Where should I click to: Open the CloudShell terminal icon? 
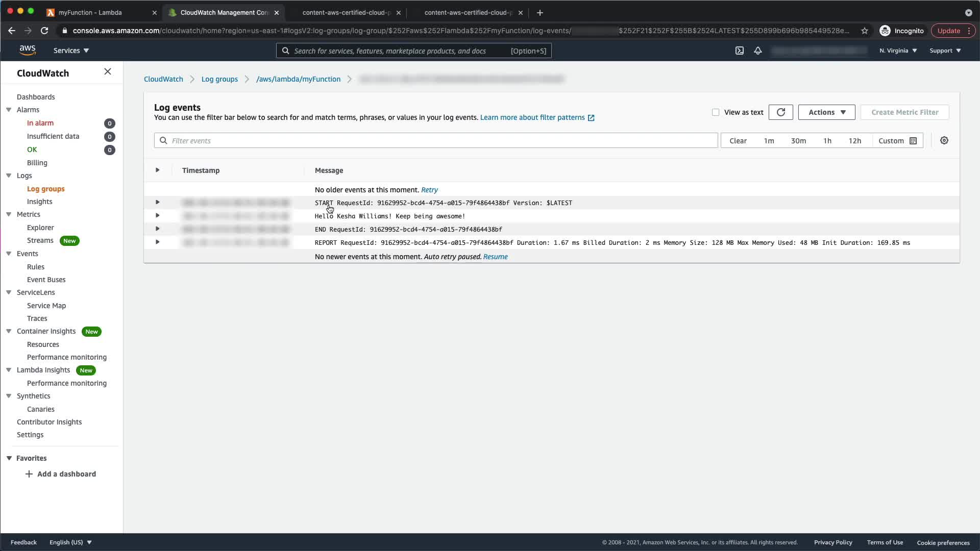pos(739,51)
